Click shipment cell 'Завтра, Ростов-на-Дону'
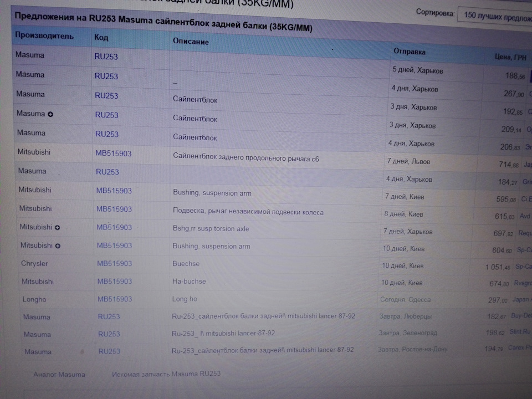 412,349
